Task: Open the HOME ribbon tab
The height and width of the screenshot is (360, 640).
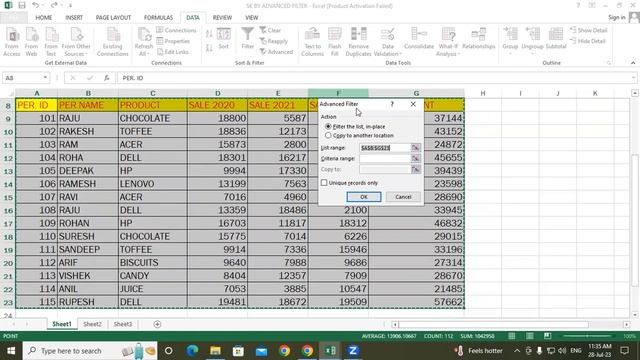Action: tap(44, 18)
